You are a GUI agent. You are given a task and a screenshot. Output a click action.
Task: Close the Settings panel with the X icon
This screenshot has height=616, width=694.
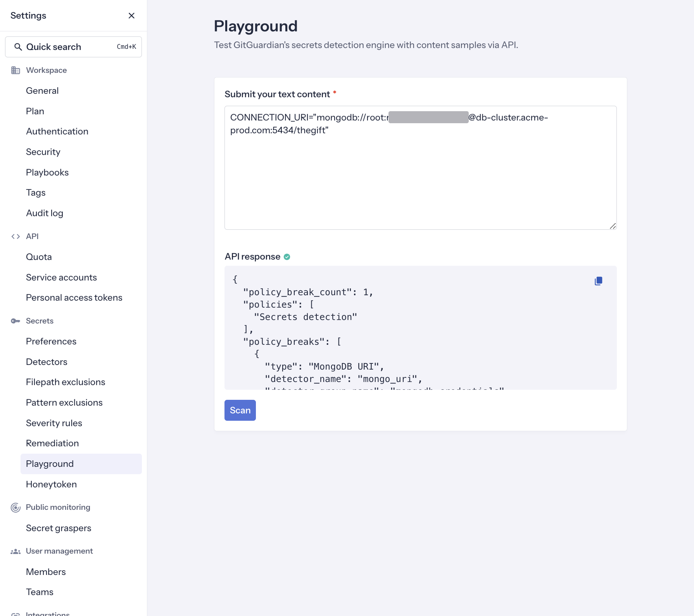pyautogui.click(x=131, y=15)
